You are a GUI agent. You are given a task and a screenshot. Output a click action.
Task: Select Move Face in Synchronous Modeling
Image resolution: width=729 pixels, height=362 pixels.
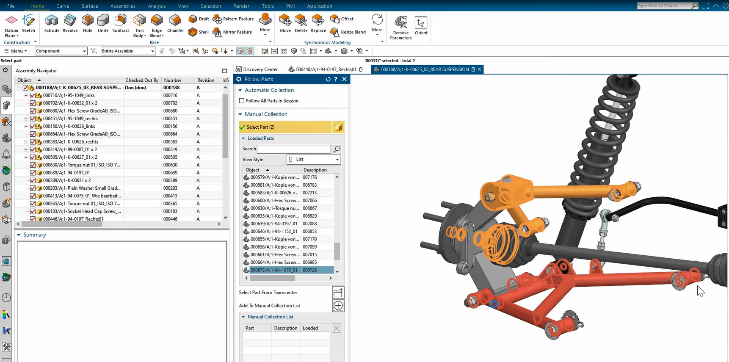tap(285, 24)
